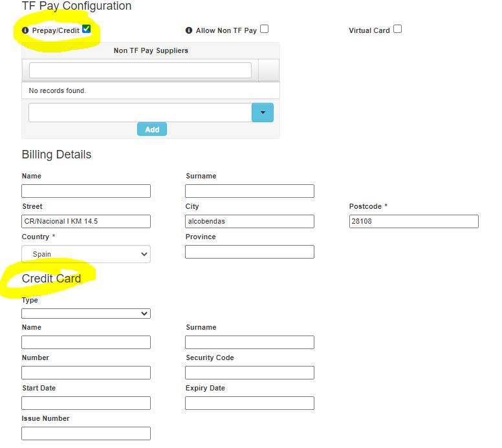Click the Non TF Pay Suppliers filter field
The height and width of the screenshot is (448, 502).
point(140,70)
